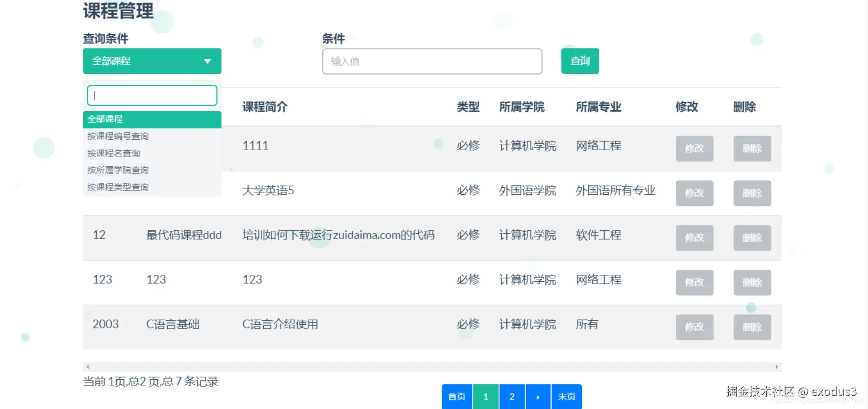Click the horizontal scrollbar left arrow
This screenshot has height=409, width=868.
(x=87, y=366)
